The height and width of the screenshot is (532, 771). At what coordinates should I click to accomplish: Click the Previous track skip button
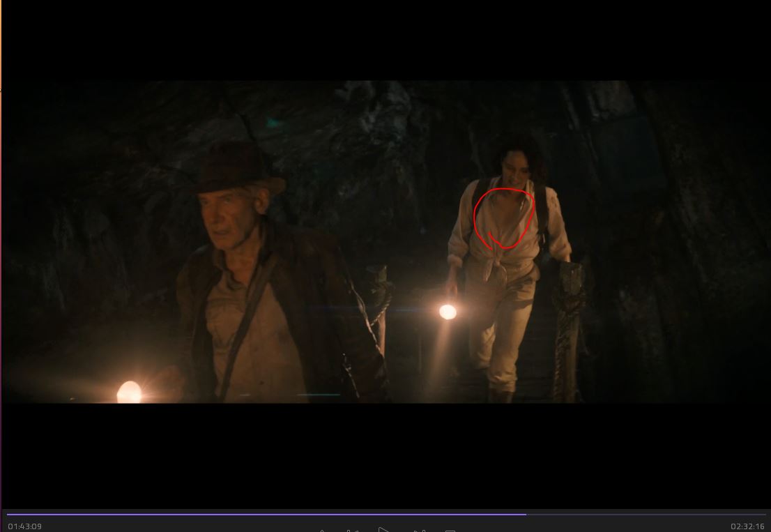tap(352, 530)
